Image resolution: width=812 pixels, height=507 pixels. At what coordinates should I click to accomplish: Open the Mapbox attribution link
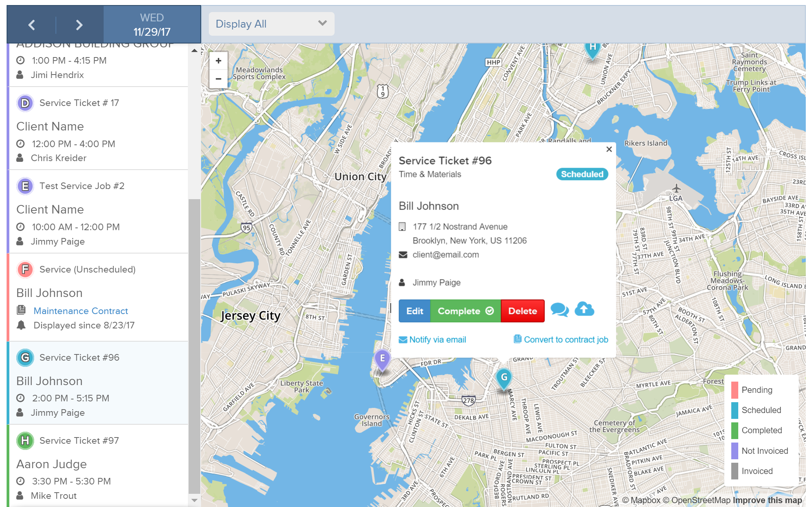tap(641, 500)
